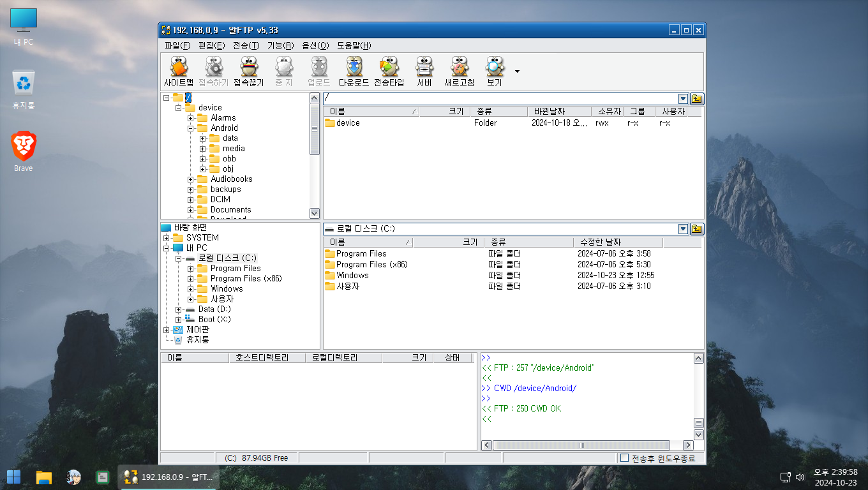The width and height of the screenshot is (868, 490).
Task: Open the 사이트맵 toolbar icon
Action: [x=178, y=71]
